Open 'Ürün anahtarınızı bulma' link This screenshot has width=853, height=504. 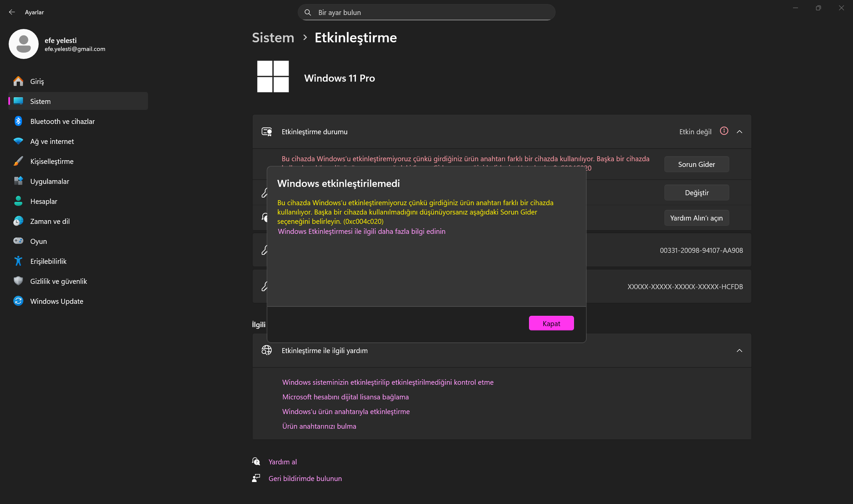coord(319,426)
